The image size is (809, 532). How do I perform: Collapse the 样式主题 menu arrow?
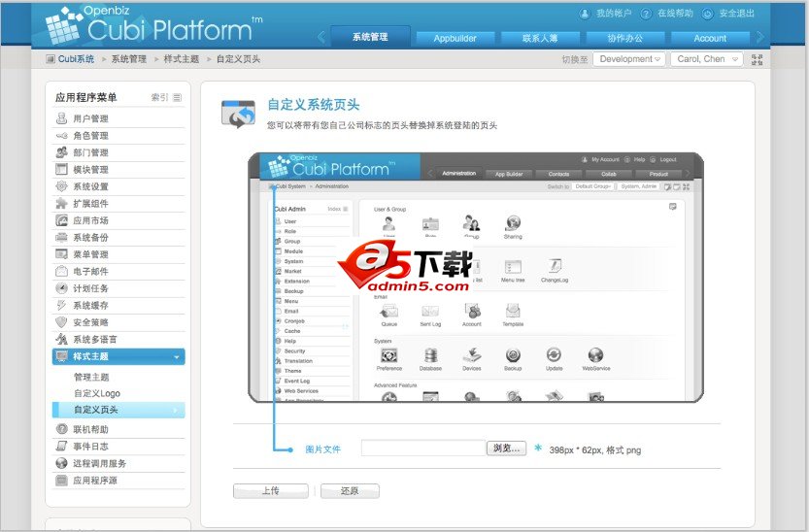[177, 356]
